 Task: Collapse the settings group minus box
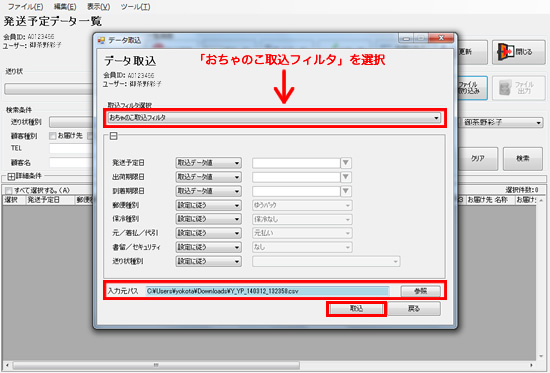point(113,136)
